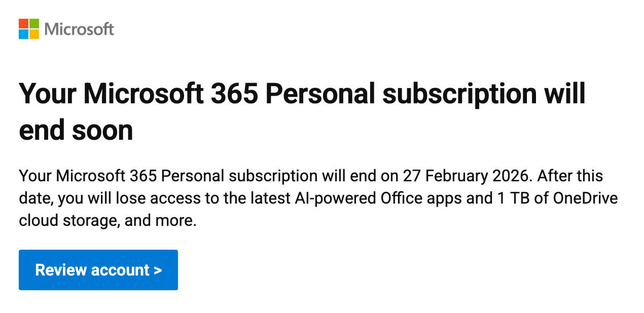Click the red square in the Microsoft logo

(23, 23)
